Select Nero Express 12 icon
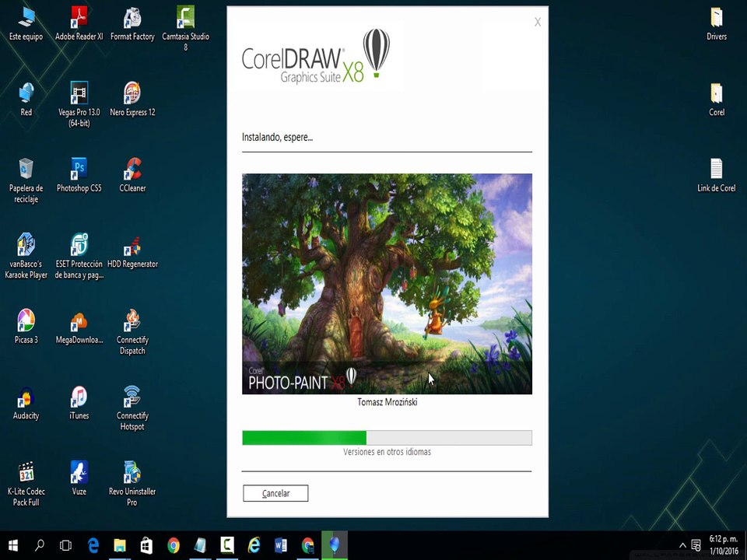747x560 pixels. coord(132,99)
